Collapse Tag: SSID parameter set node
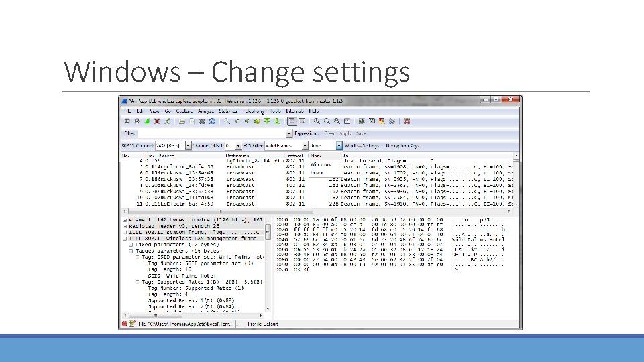This screenshot has height=362, width=644. tap(137, 257)
